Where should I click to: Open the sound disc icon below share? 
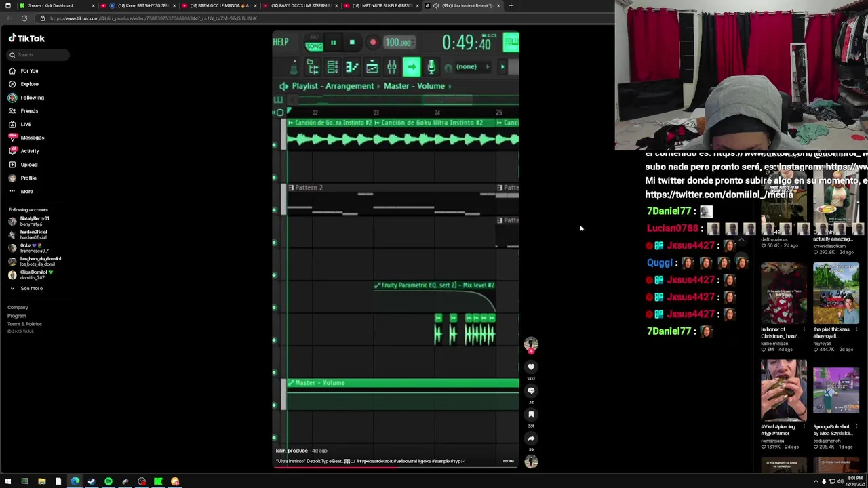[x=531, y=462]
